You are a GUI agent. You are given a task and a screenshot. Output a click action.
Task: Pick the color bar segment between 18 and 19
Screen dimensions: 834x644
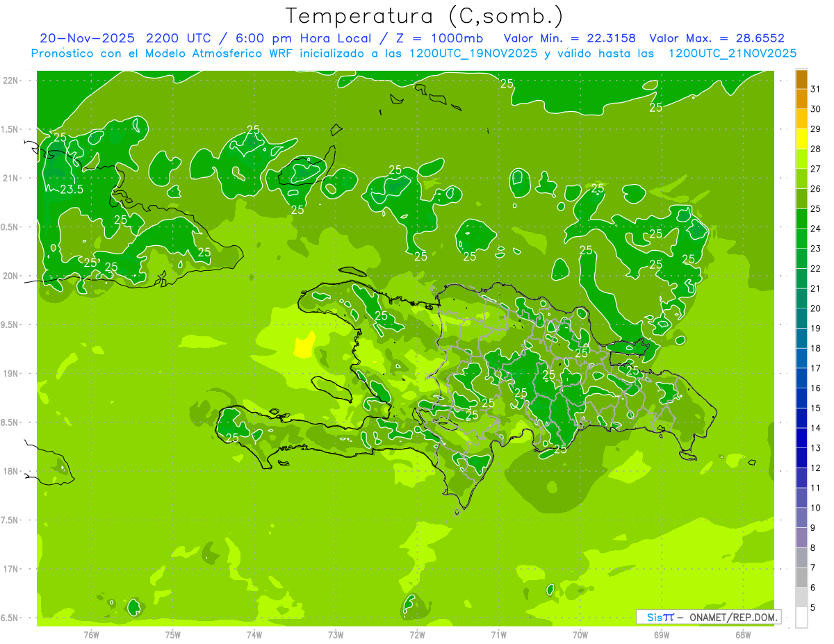(x=801, y=338)
